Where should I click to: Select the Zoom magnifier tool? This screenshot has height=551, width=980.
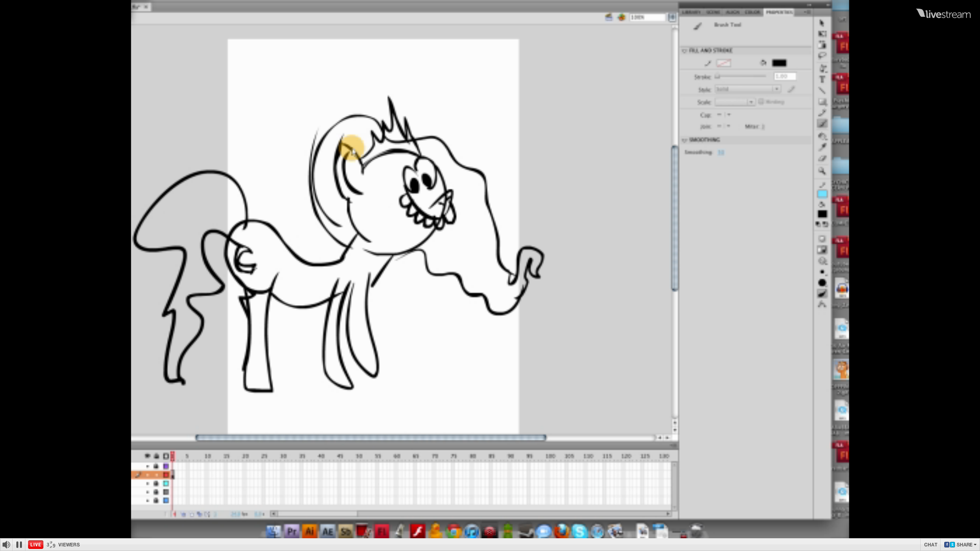822,171
